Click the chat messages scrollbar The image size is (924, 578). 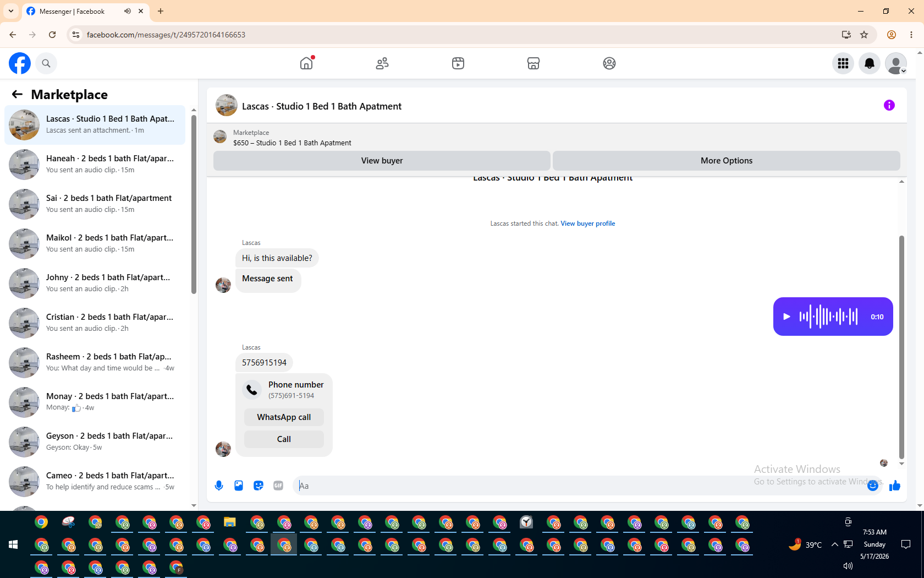click(x=901, y=347)
